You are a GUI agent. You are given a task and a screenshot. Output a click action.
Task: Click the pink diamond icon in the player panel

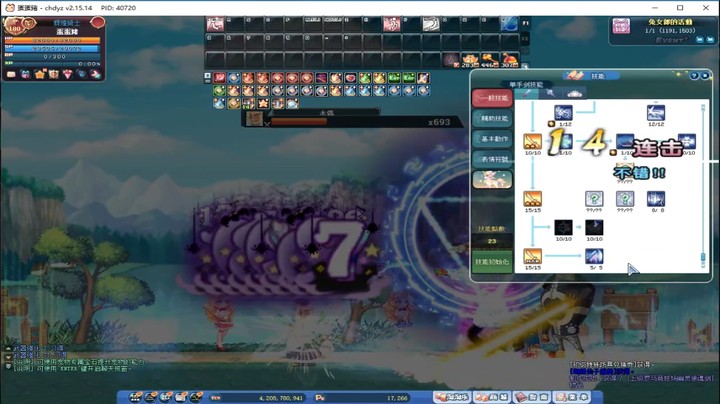pyautogui.click(x=68, y=74)
